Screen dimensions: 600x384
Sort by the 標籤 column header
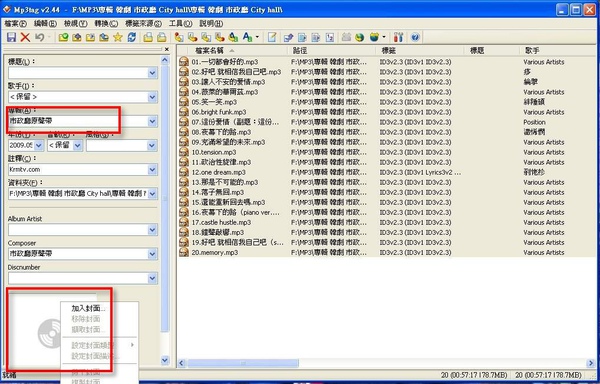click(420, 50)
